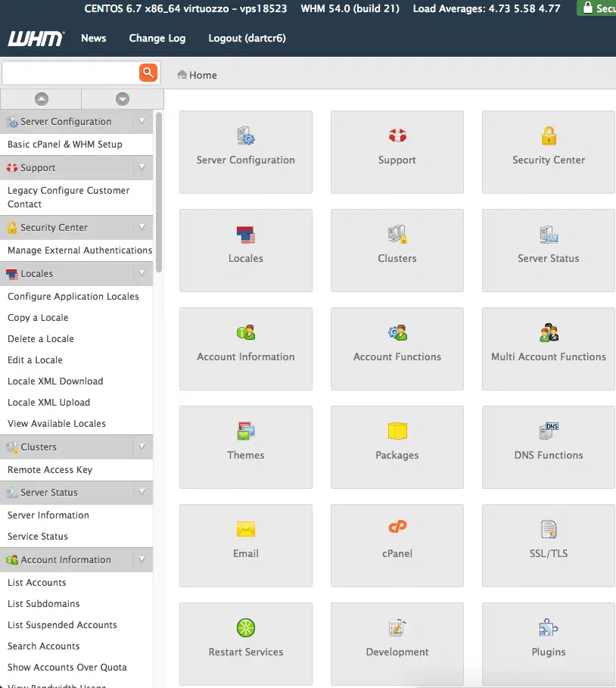Open Locale XML Download
The width and height of the screenshot is (616, 688).
pos(55,381)
